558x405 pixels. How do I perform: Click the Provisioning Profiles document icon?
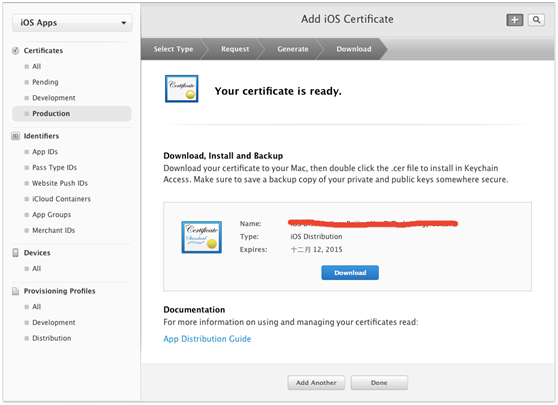(x=15, y=291)
